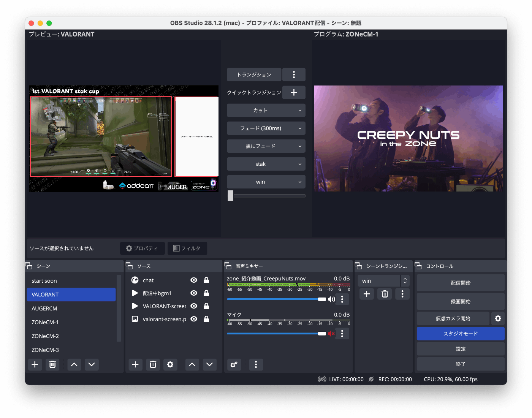Image resolution: width=532 pixels, height=418 pixels.
Task: Add a scene transition with plus icon
Action: 367,294
